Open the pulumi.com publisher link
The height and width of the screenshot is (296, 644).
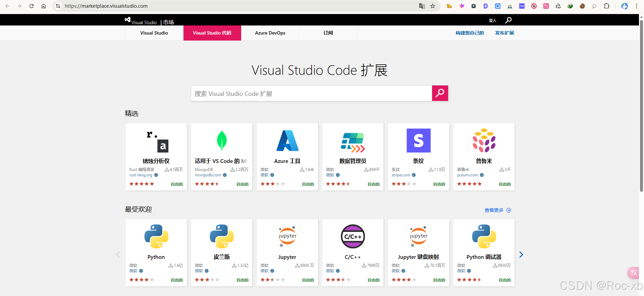click(x=468, y=175)
